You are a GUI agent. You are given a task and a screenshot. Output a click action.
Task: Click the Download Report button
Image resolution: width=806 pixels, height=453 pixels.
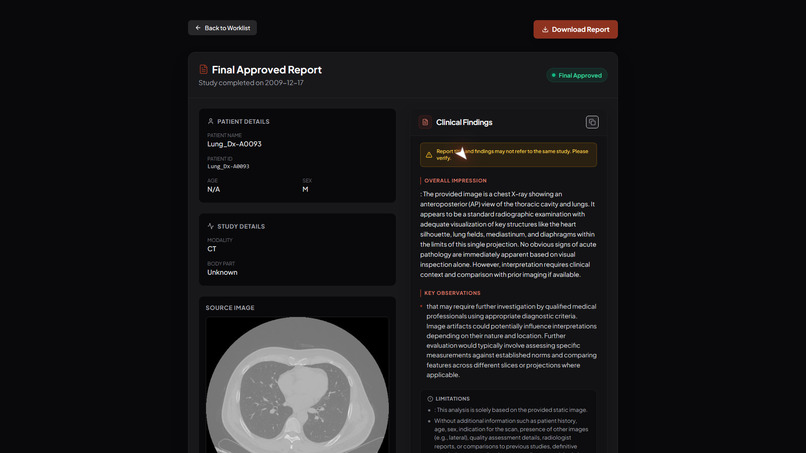click(575, 29)
